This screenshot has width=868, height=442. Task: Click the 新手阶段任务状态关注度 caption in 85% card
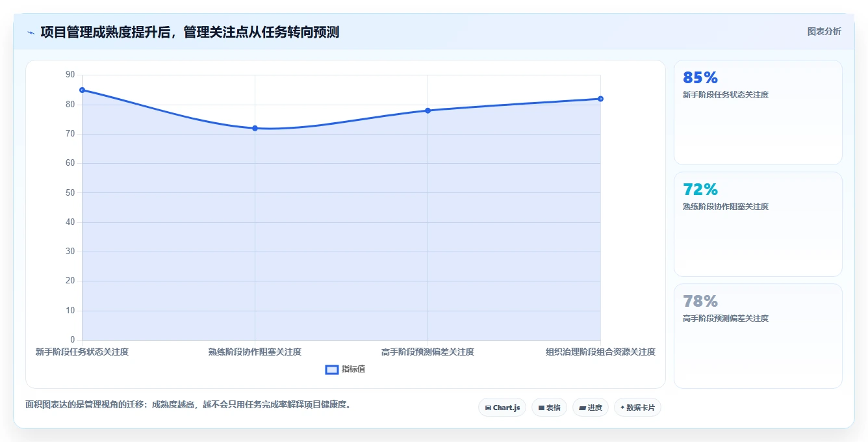(x=726, y=95)
